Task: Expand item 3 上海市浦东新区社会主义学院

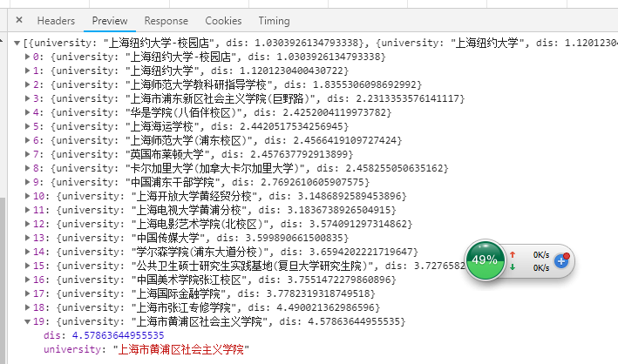Action: click(x=28, y=98)
